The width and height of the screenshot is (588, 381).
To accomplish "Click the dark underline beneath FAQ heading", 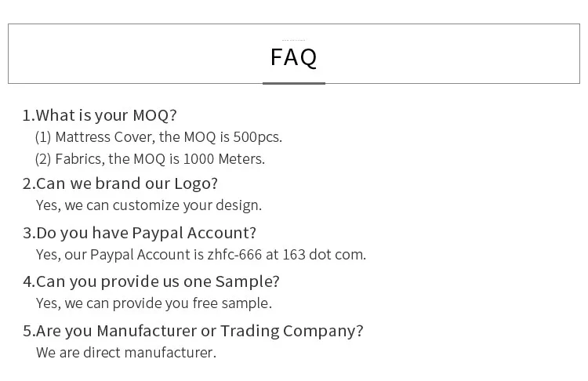I will pos(293,83).
